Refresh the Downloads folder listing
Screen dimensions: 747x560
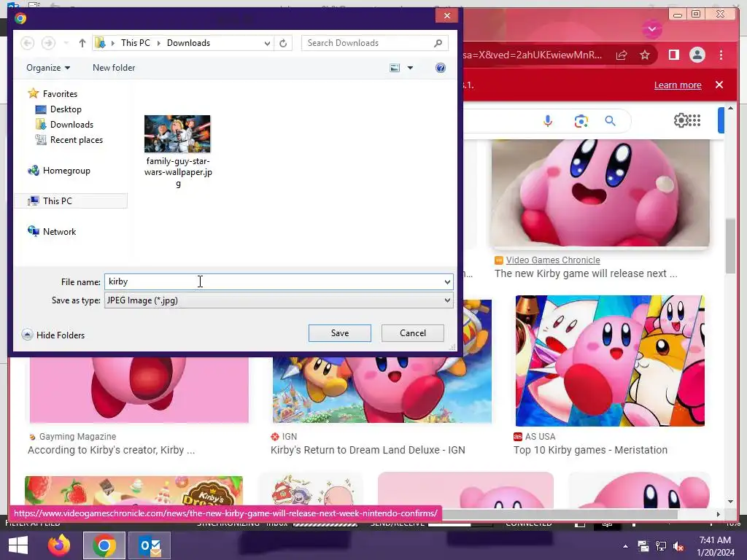coord(283,43)
